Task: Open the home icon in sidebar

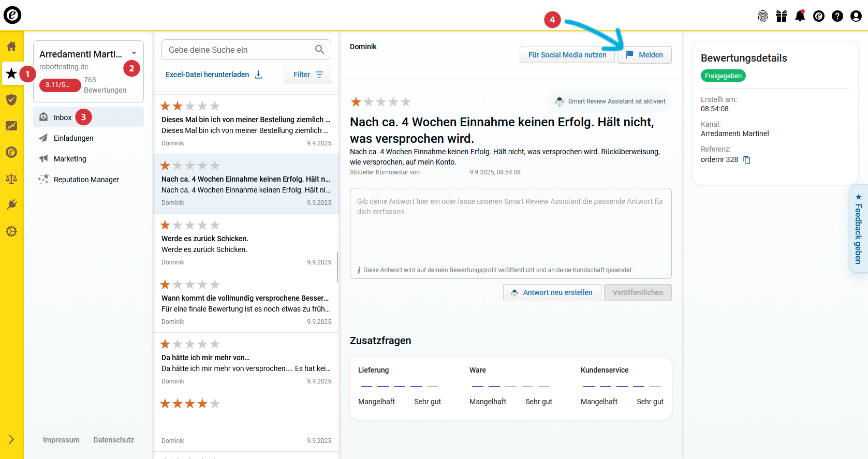Action: point(11,47)
